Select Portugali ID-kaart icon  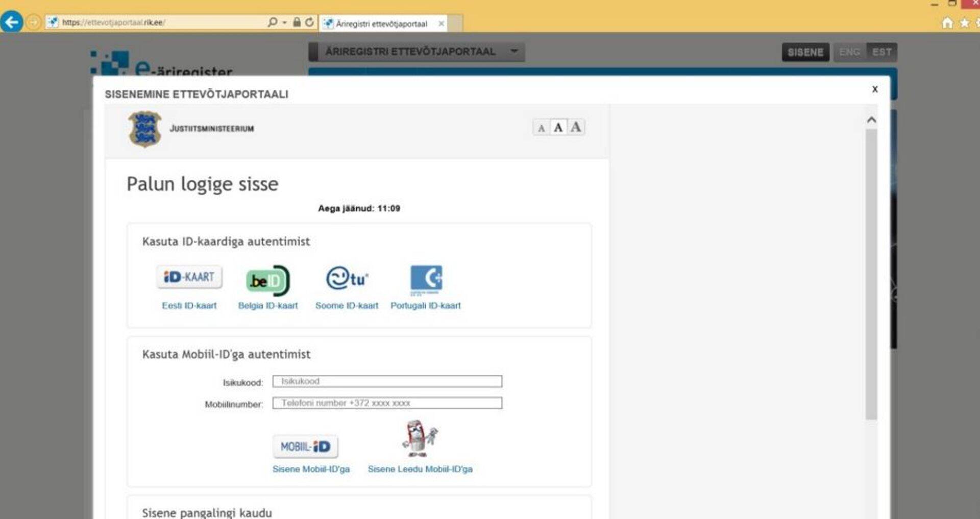click(426, 279)
